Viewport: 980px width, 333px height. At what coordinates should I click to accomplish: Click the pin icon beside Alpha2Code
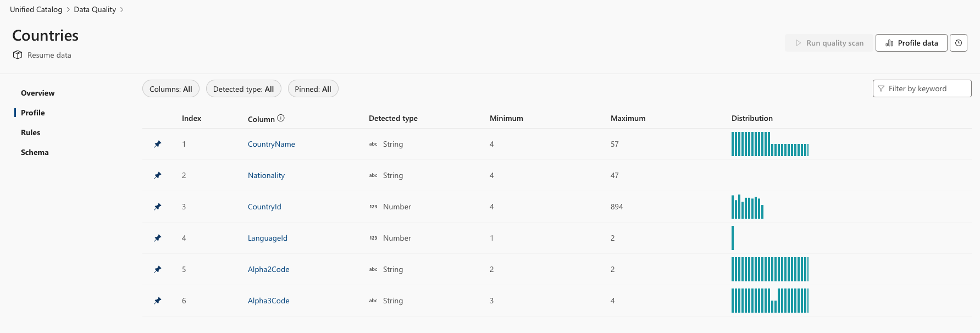pos(158,269)
